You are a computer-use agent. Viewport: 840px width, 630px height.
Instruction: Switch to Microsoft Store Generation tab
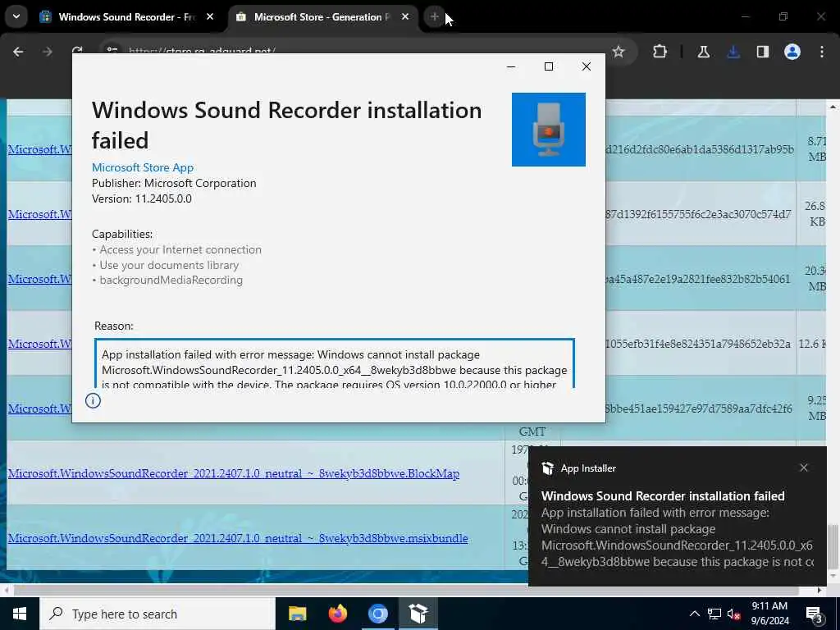click(x=323, y=16)
